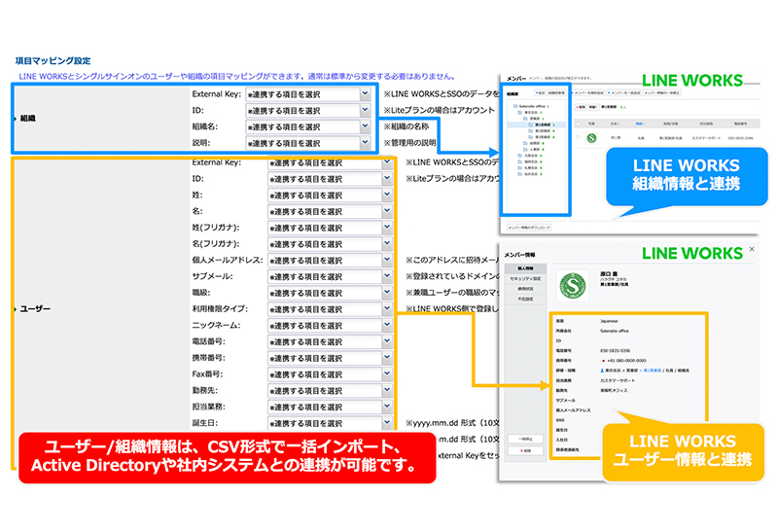Click the Satoraito office company value

tap(615, 331)
